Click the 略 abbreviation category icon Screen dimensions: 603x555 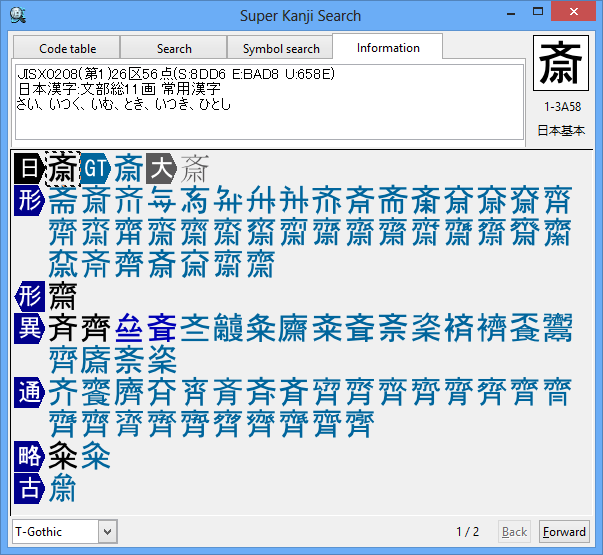pyautogui.click(x=31, y=456)
